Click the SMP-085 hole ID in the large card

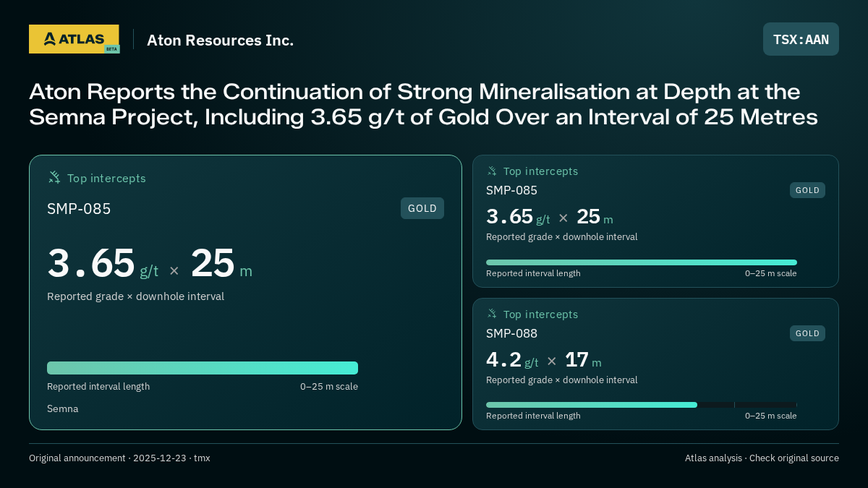coord(79,209)
